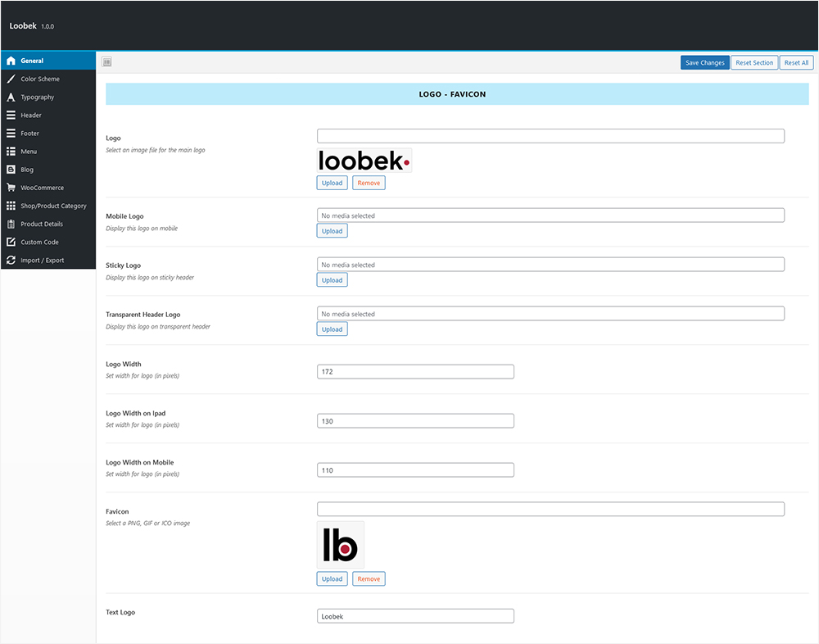Click the Loobek title in top bar
Screen dimensions: 819x644
(x=23, y=25)
